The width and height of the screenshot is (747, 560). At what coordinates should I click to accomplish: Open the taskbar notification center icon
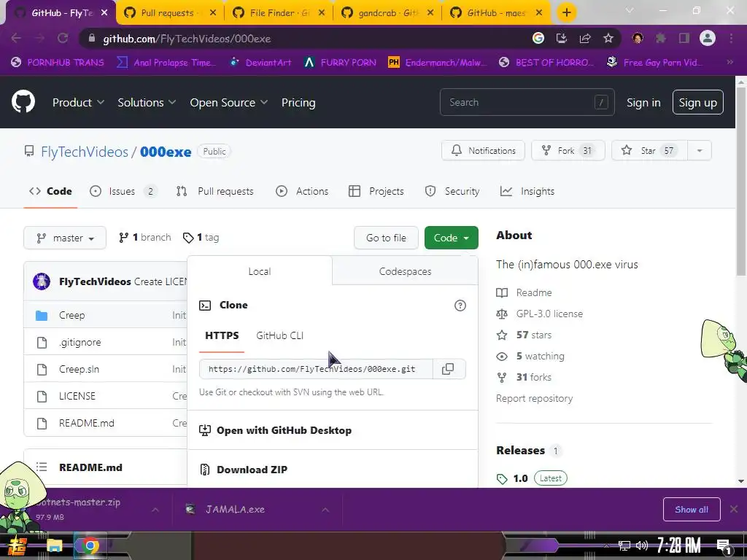pos(724,545)
